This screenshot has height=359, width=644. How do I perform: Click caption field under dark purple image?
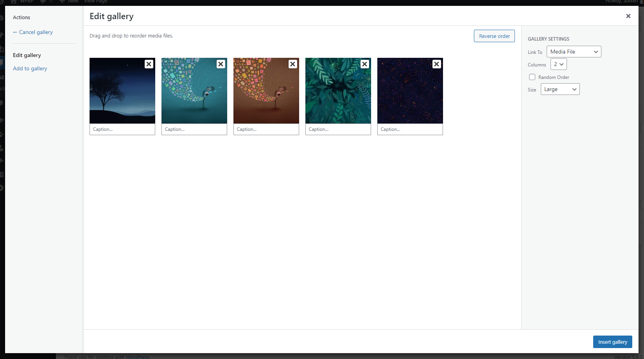[410, 129]
